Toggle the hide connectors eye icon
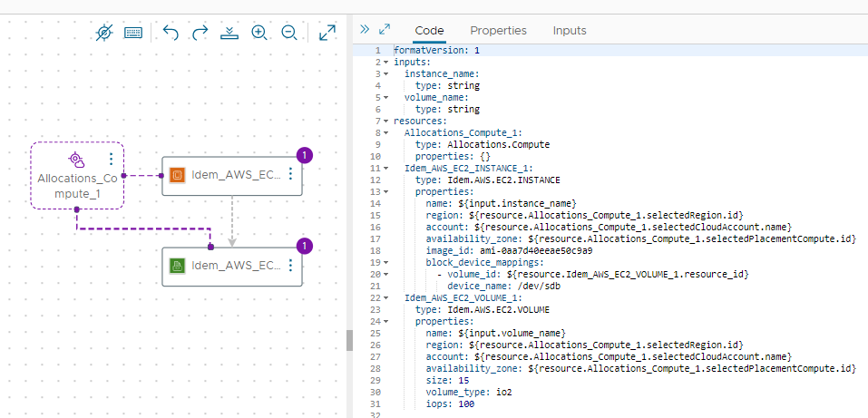868x418 pixels. (105, 33)
